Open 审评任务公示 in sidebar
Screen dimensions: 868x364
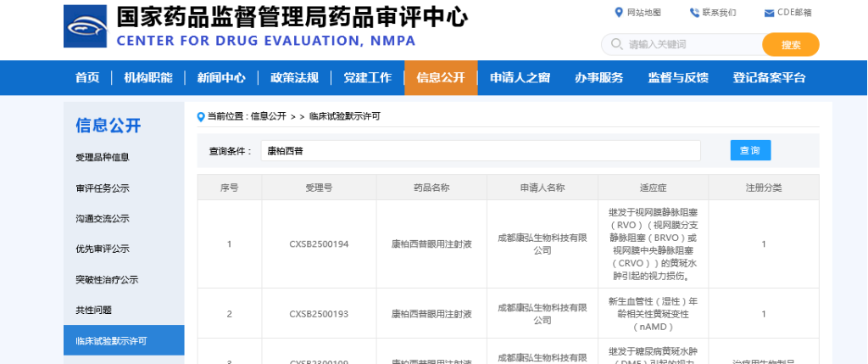(103, 188)
